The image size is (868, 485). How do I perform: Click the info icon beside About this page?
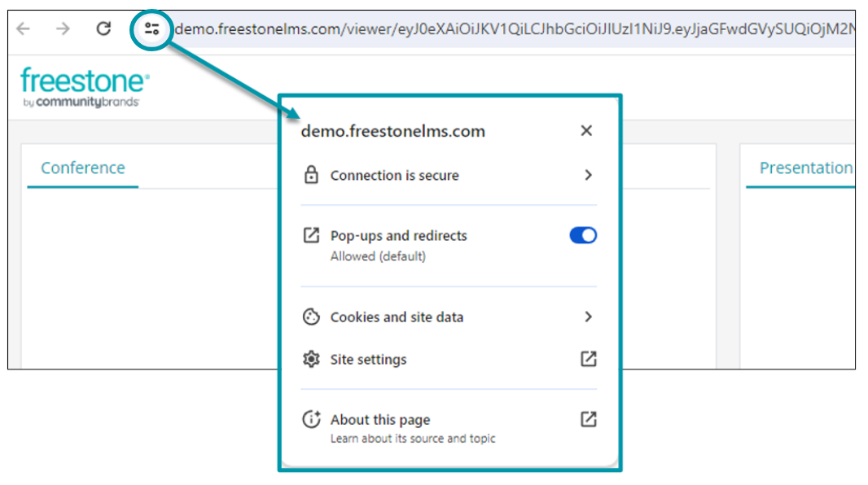[311, 419]
